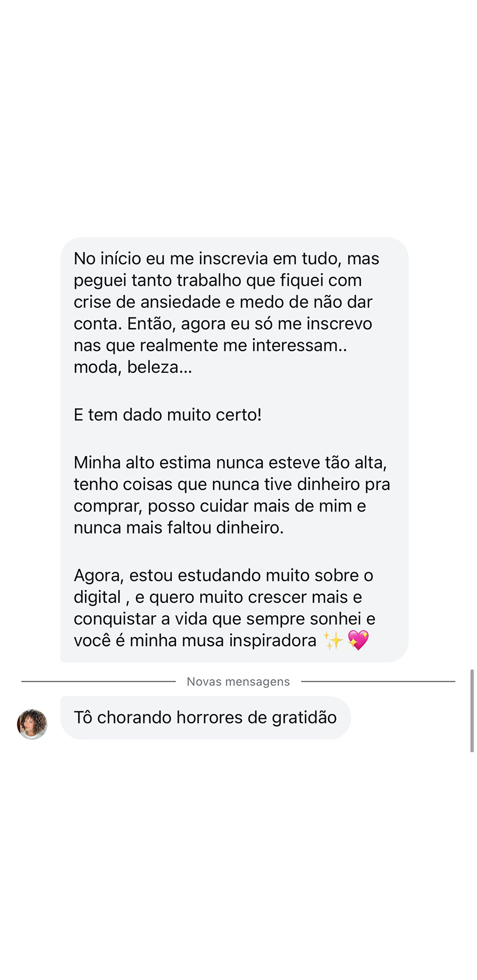Click the phrase "nunca mais faltou dinheiro."
This screenshot has height=980, width=477.
tap(179, 528)
